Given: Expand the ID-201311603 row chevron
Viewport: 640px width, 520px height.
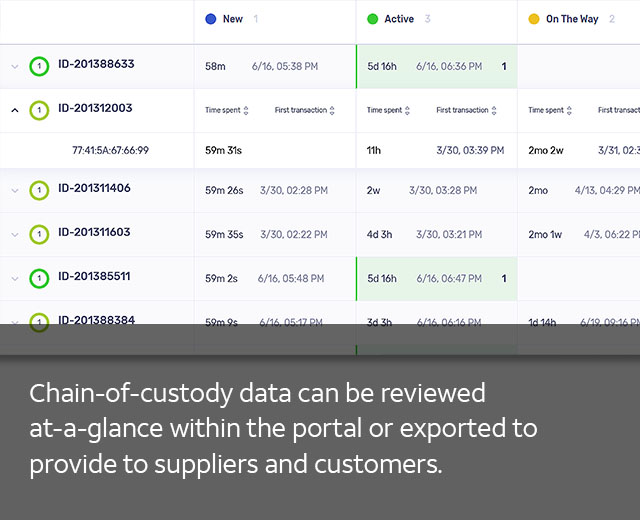Looking at the screenshot, I should coord(15,235).
